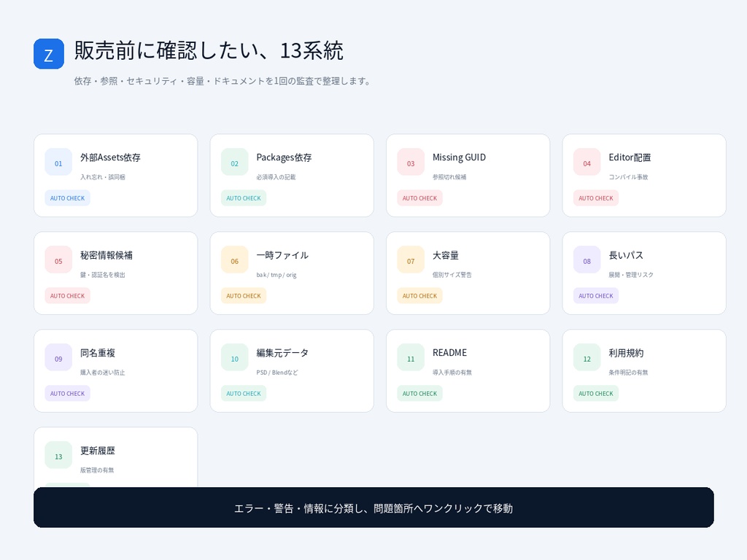Click the 'PSD / Blendなど' subtitle
This screenshot has height=560, width=747.
pyautogui.click(x=277, y=373)
